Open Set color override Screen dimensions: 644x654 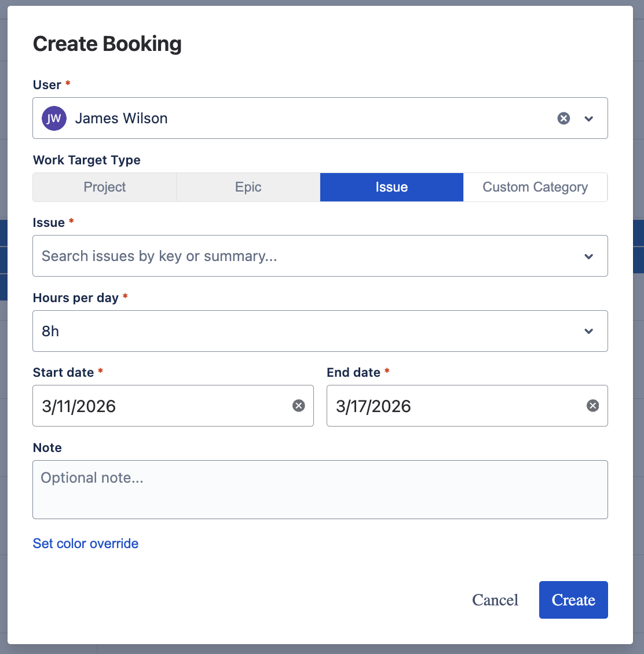pyautogui.click(x=85, y=543)
